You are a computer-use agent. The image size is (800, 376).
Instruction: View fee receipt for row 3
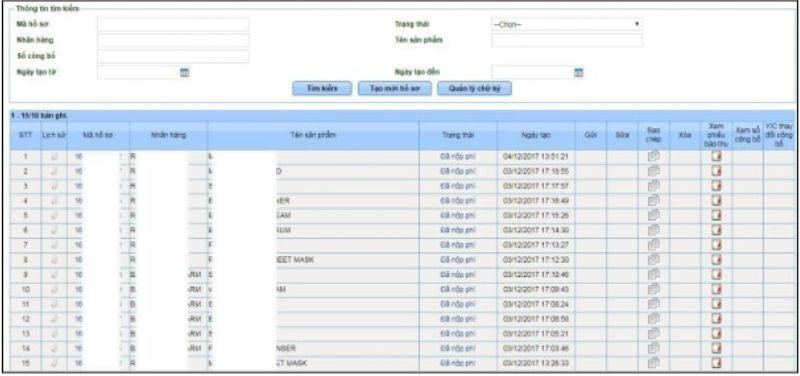pos(717,186)
